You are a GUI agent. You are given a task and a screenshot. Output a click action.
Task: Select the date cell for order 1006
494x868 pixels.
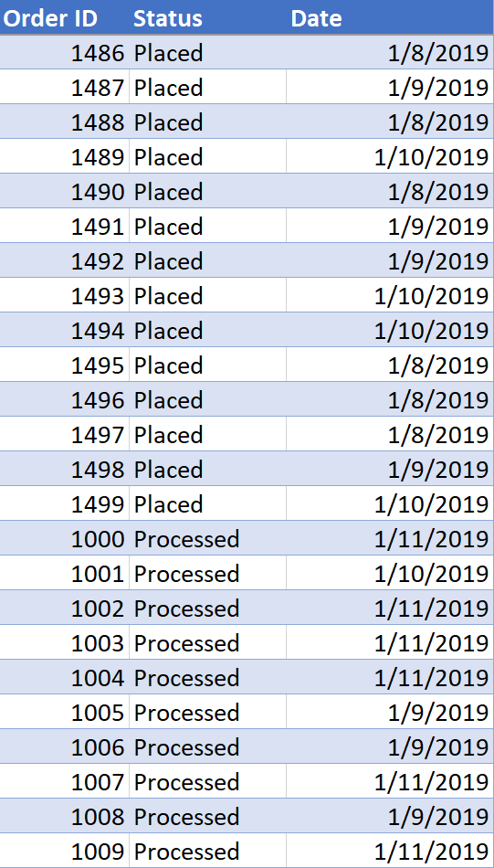click(390, 747)
